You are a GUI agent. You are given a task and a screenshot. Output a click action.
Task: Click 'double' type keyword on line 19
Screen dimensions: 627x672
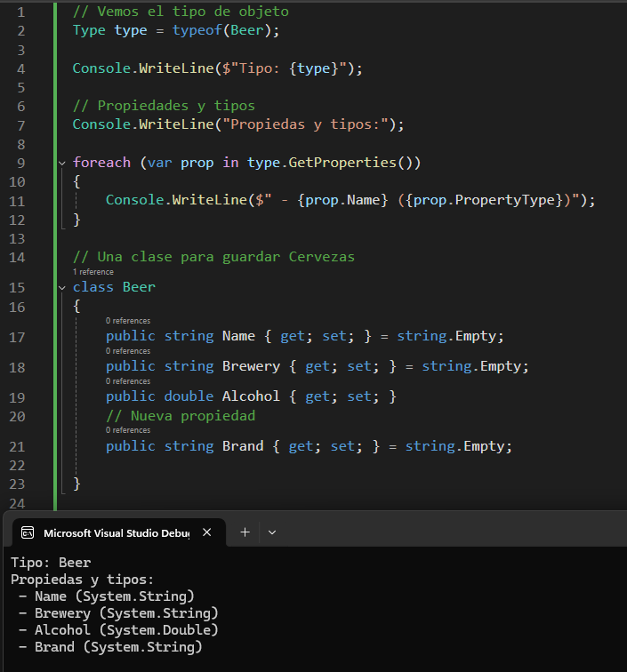[189, 396]
